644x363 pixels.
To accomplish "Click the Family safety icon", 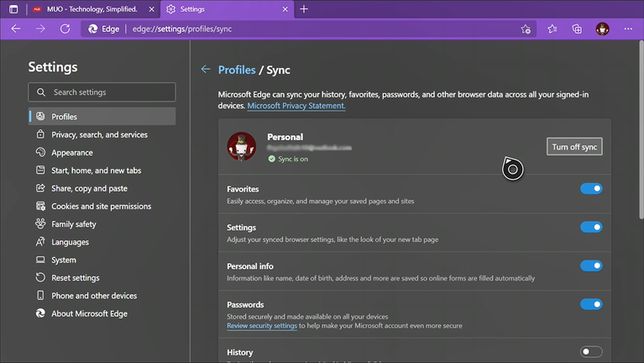I will (x=40, y=224).
